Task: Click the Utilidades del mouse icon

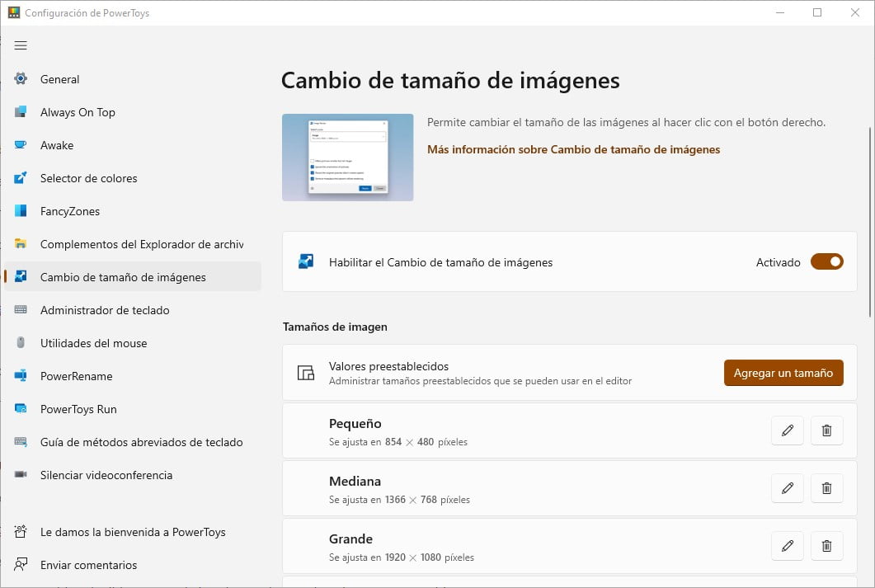Action: tap(21, 342)
